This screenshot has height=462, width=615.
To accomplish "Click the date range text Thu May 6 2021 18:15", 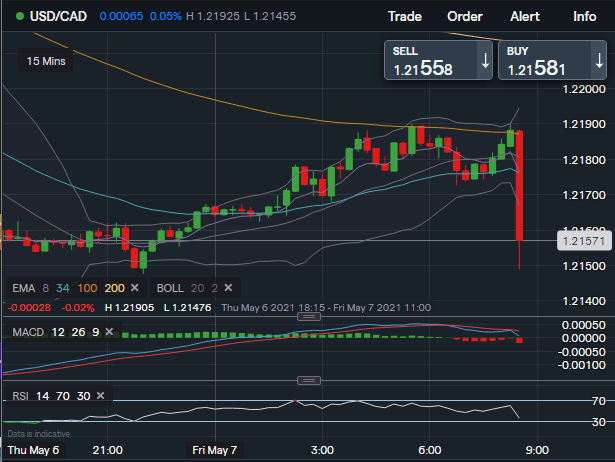I will [x=271, y=307].
